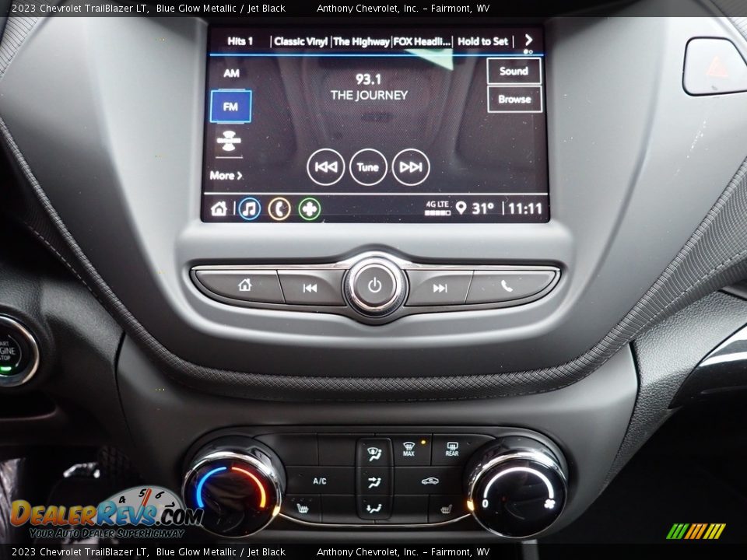Open the phone icon on the touchscreen

pos(279,207)
